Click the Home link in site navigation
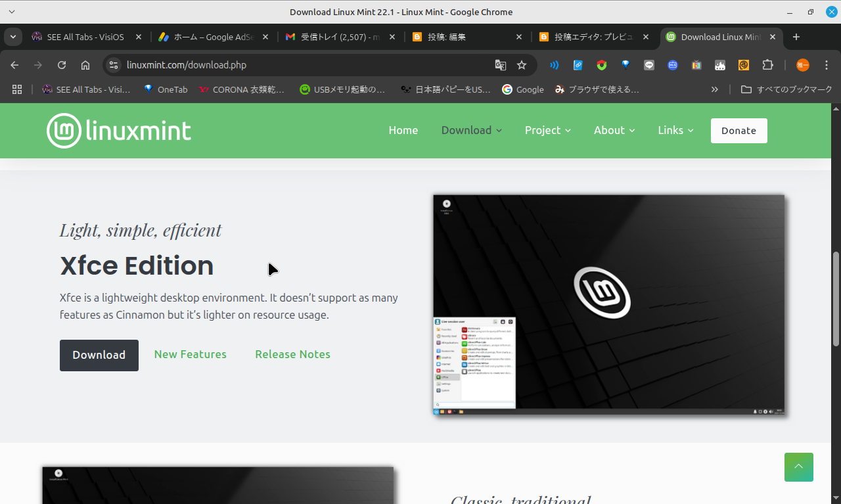841x504 pixels. click(x=403, y=130)
